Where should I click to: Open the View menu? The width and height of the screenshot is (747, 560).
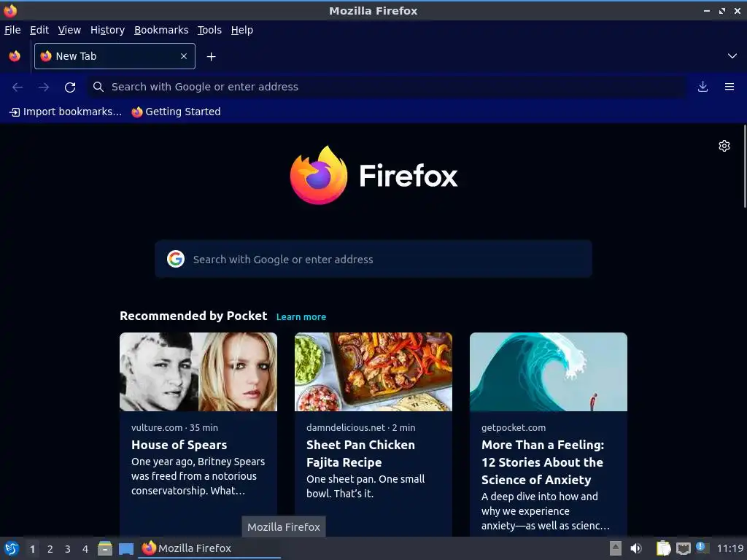click(x=69, y=30)
